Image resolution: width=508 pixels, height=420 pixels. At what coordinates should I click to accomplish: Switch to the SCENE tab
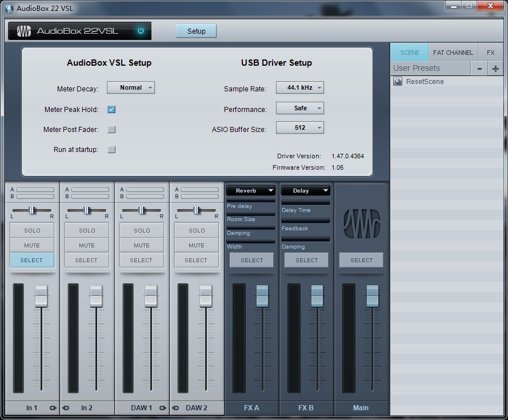click(410, 53)
